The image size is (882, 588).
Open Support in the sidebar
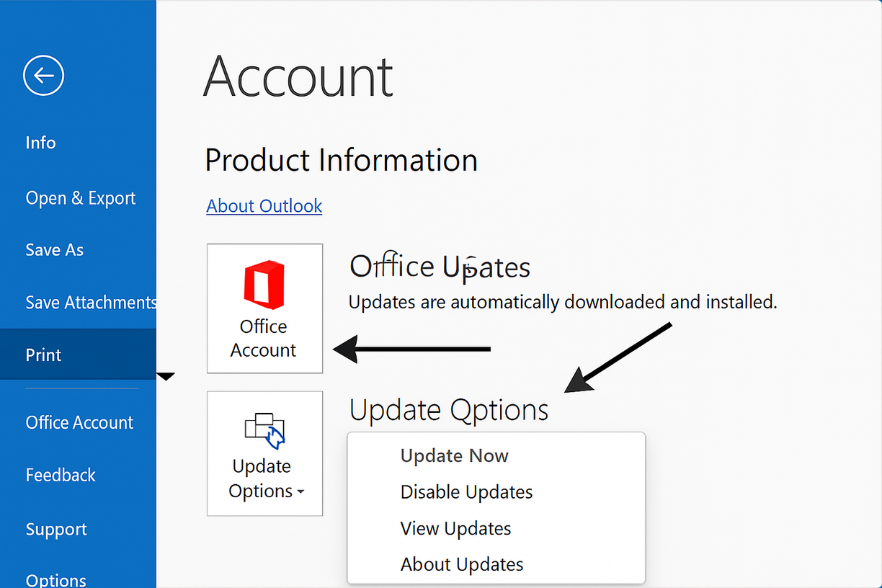tap(56, 529)
